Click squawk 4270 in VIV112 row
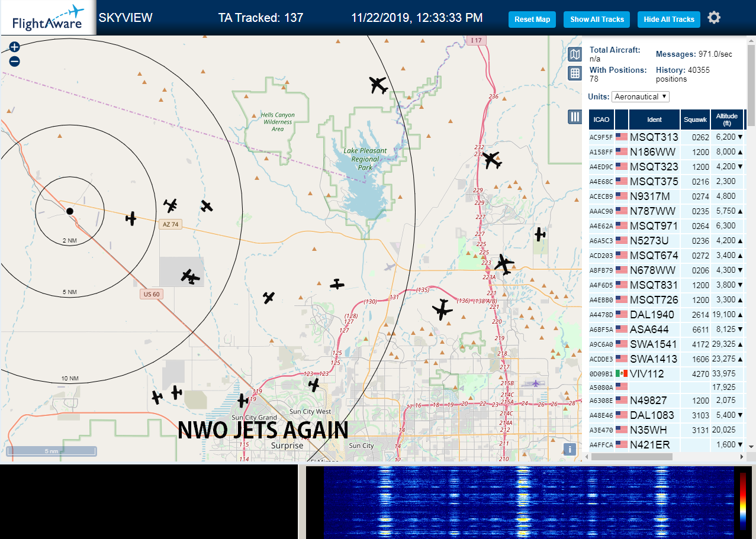 pyautogui.click(x=701, y=374)
